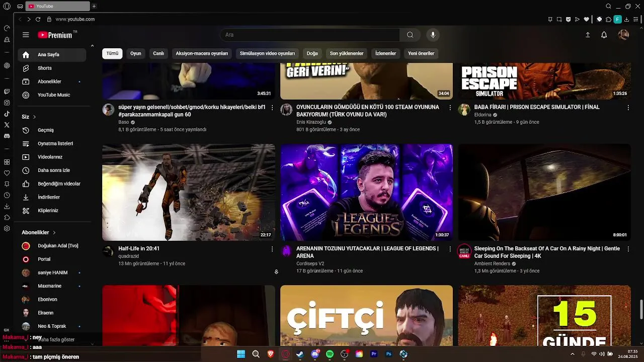Open Opera sidebar extensions cube

pos(7,217)
